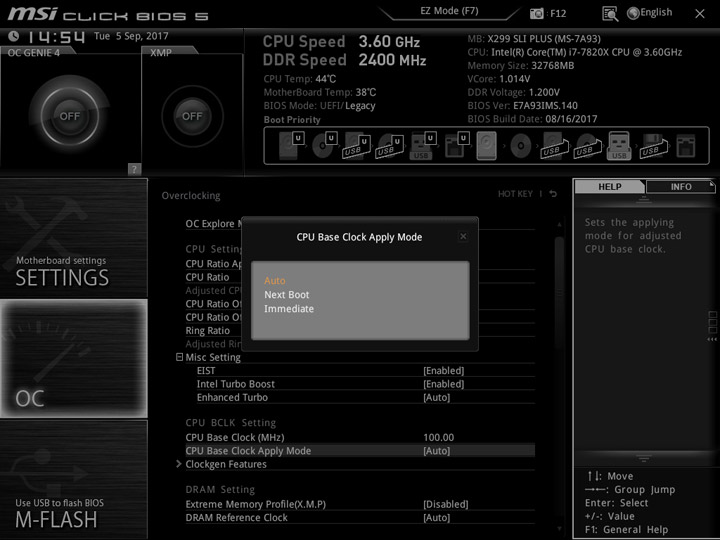Screen dimensions: 720x540
Task: Select the Enhanced Turbo label
Action: 232,397
